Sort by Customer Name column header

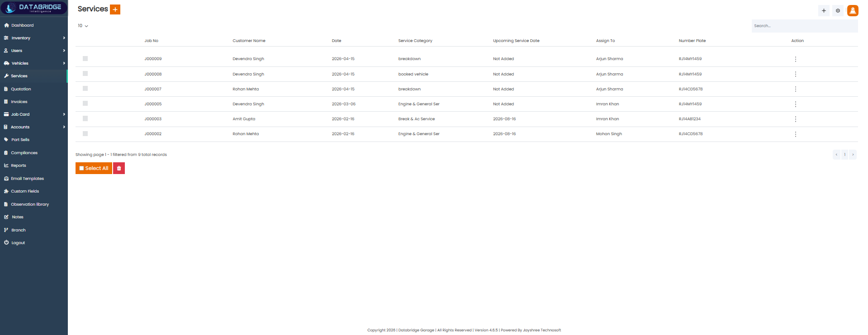click(249, 41)
